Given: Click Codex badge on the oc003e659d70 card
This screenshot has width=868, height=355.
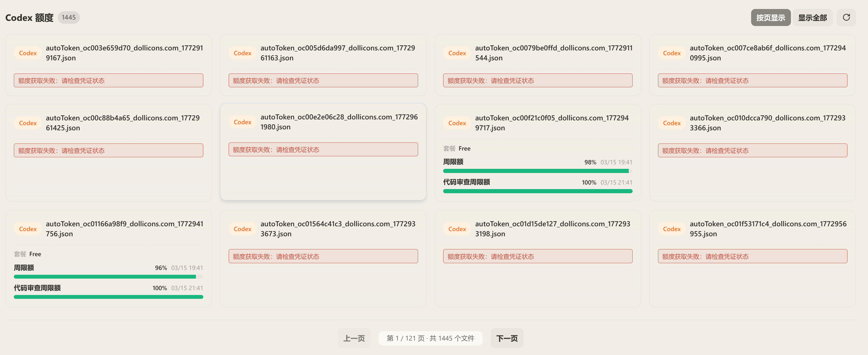Looking at the screenshot, I should [x=28, y=53].
